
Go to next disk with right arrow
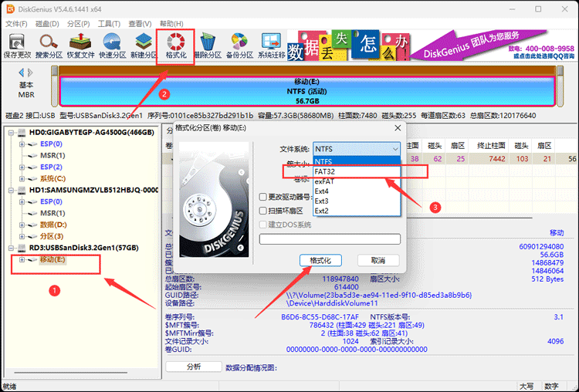click(30, 73)
